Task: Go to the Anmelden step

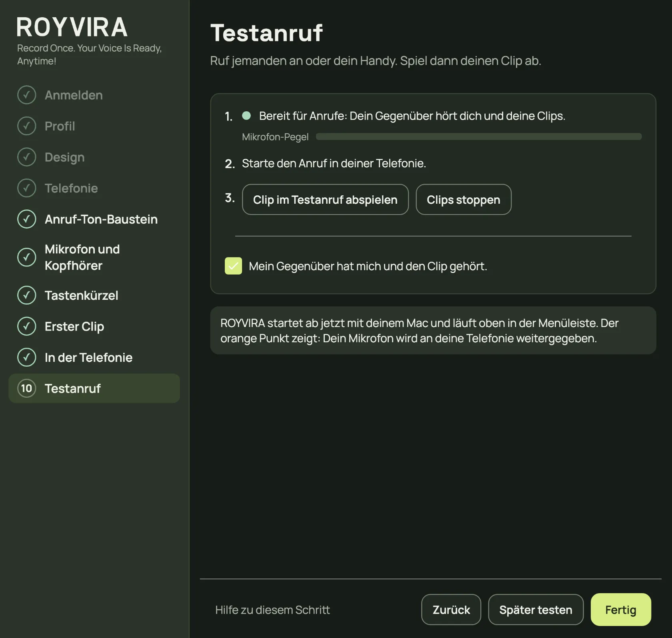Action: pos(94,95)
